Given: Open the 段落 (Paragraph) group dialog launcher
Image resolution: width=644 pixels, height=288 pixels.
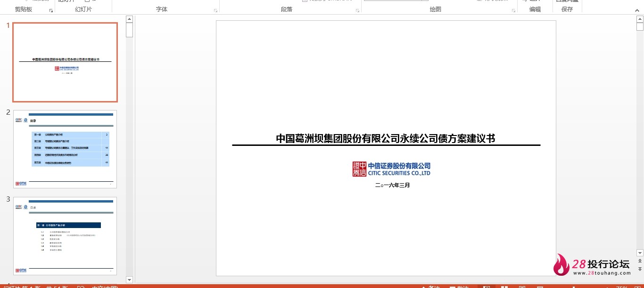Looking at the screenshot, I should (x=357, y=10).
